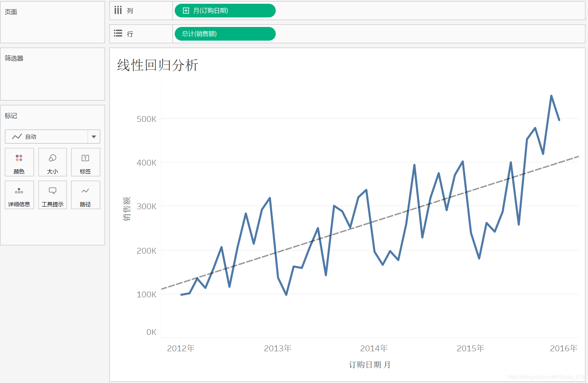588x383 pixels.
Task: Click the 0K y-axis label
Action: 152,332
